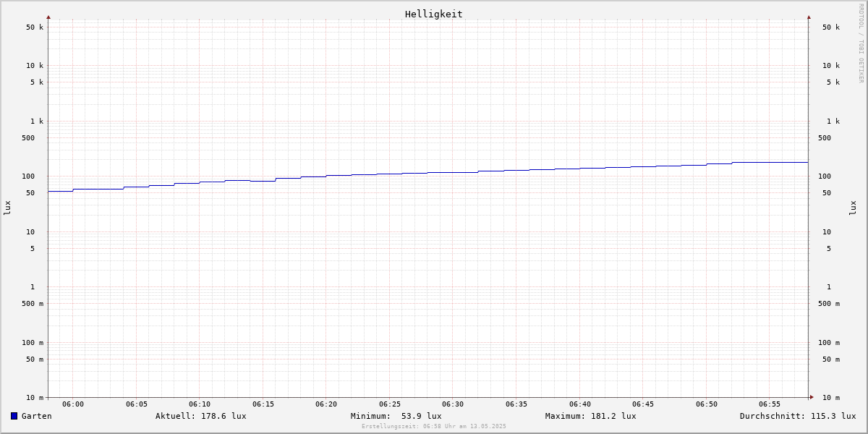
Task: Click the Erstellungszeit timestamp footer text
Action: 434,427
